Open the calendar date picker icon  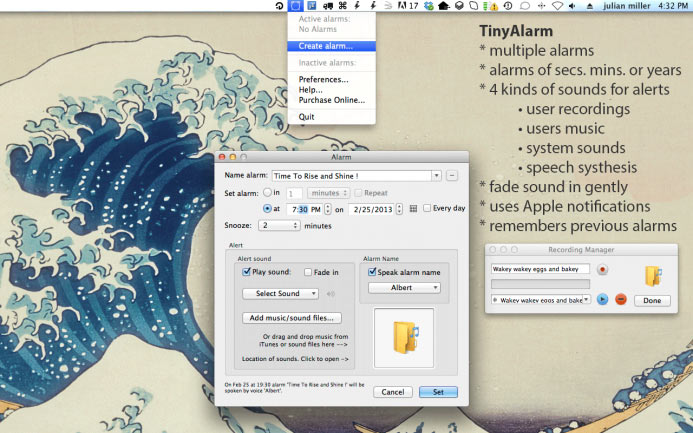coord(413,209)
